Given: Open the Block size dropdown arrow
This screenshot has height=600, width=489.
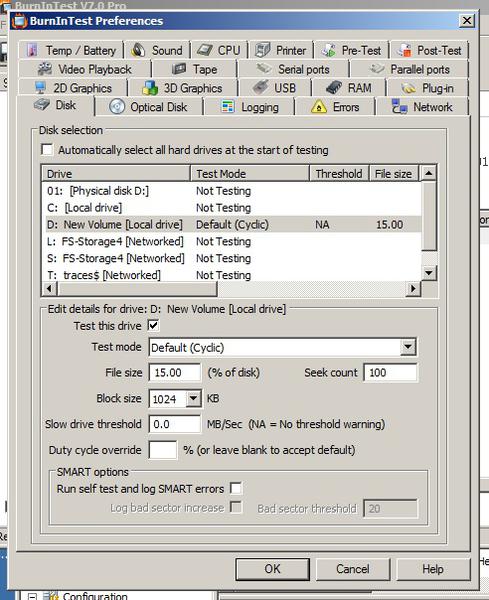Looking at the screenshot, I should tap(194, 399).
